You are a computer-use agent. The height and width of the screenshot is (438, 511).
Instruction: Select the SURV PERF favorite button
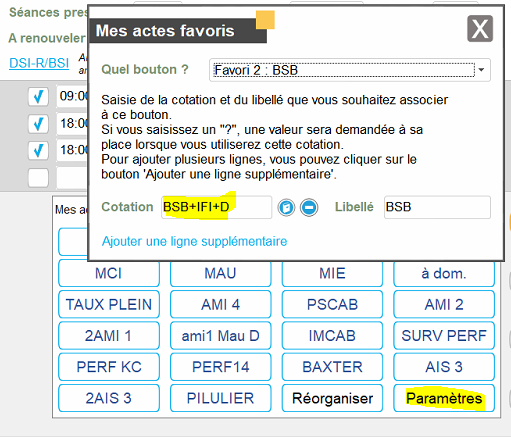coord(444,336)
